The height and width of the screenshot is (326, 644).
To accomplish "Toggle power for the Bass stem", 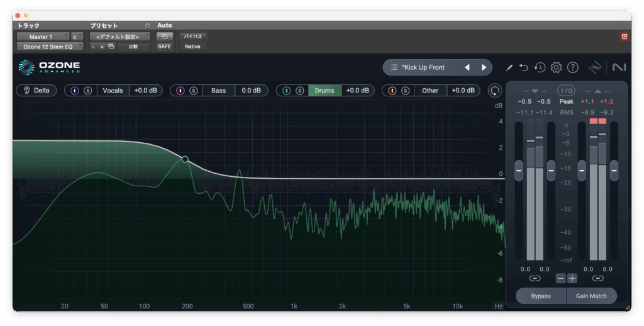I will pos(180,91).
